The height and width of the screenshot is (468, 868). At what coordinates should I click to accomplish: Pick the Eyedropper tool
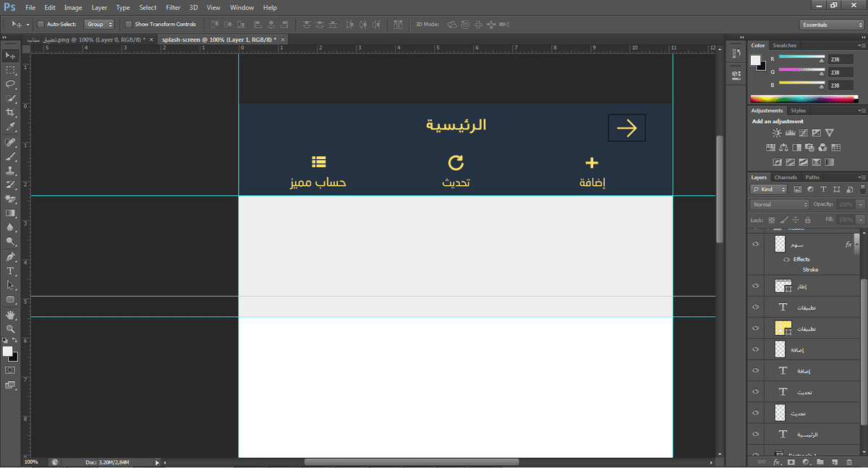pyautogui.click(x=11, y=127)
